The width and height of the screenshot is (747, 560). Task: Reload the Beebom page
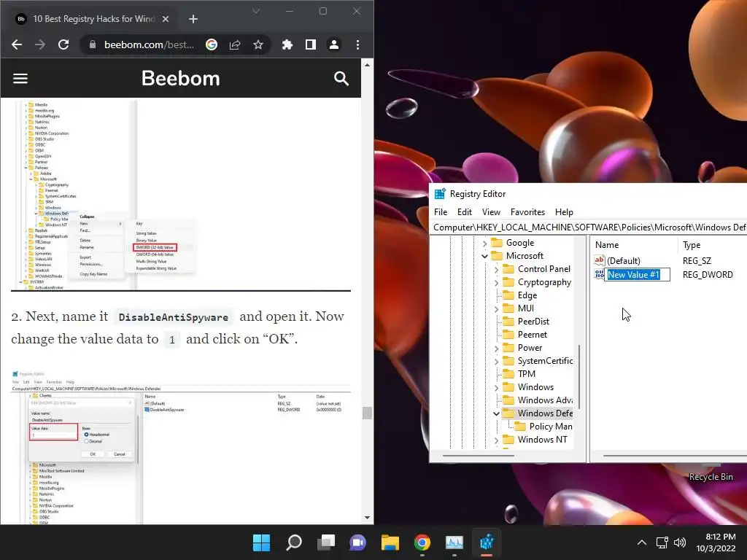tap(63, 44)
